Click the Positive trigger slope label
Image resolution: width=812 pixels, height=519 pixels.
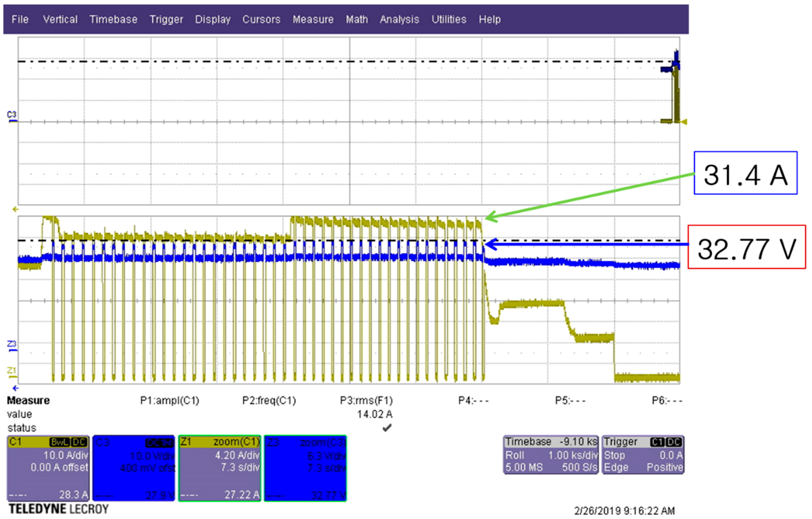pos(665,468)
